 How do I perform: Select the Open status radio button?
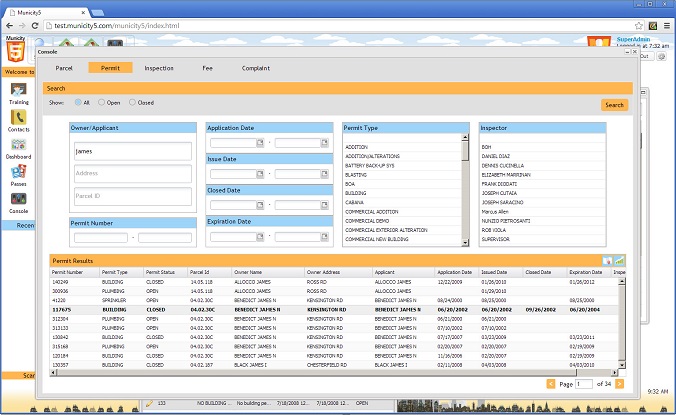click(x=99, y=103)
